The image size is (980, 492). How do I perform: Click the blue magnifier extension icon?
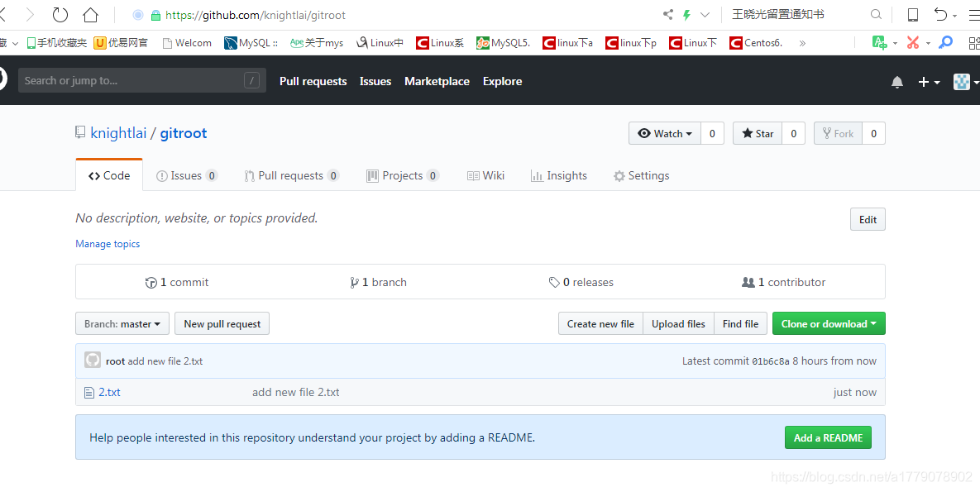(x=946, y=42)
